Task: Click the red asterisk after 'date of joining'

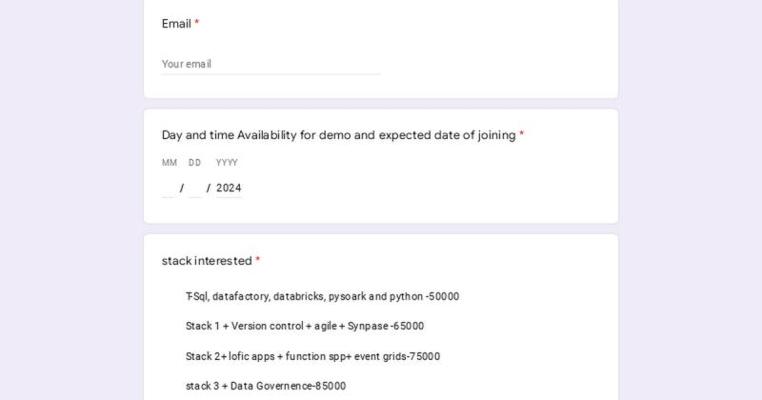Action: click(522, 135)
